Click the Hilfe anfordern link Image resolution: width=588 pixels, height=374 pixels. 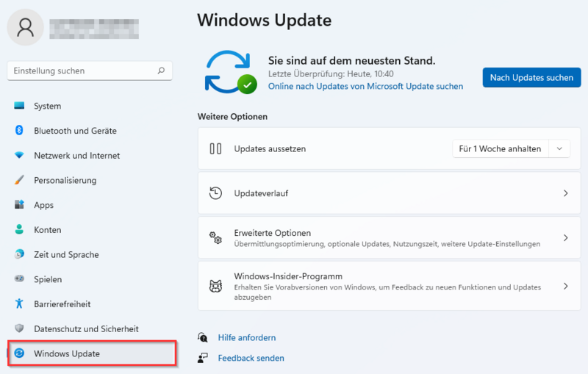click(x=247, y=338)
